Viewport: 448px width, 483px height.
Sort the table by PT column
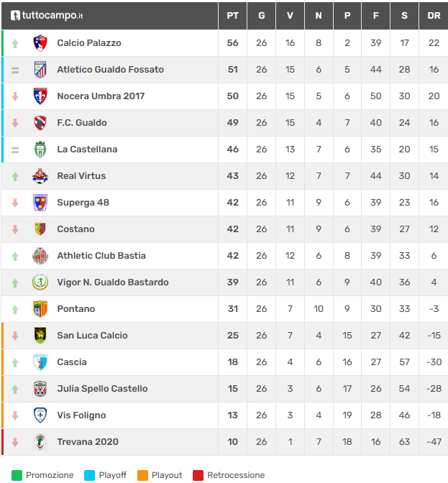232,15
